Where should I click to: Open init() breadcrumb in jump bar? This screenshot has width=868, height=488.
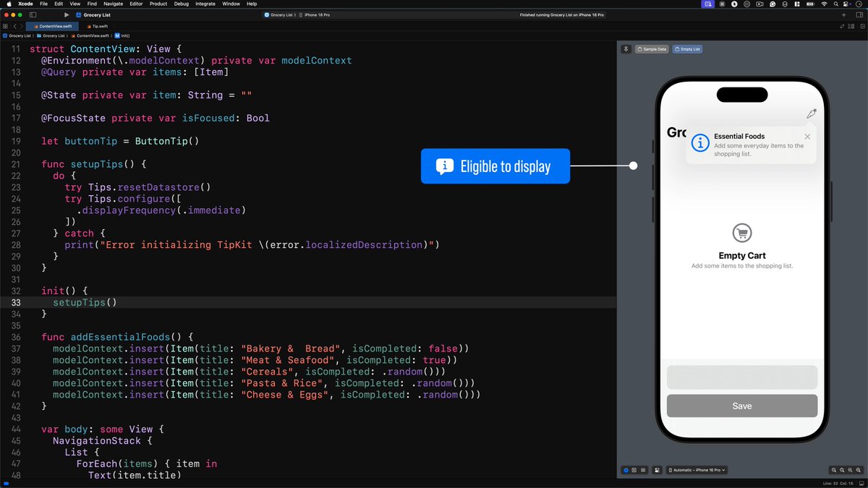pos(122,35)
